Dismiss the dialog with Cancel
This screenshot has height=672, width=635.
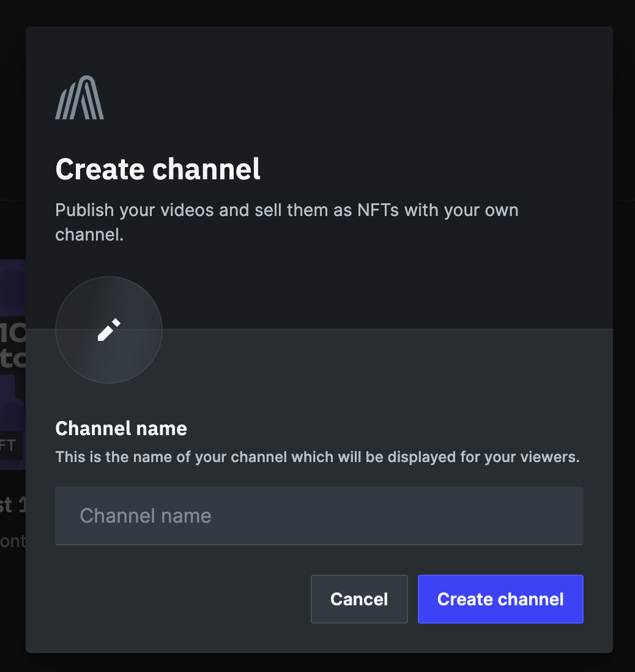359,599
